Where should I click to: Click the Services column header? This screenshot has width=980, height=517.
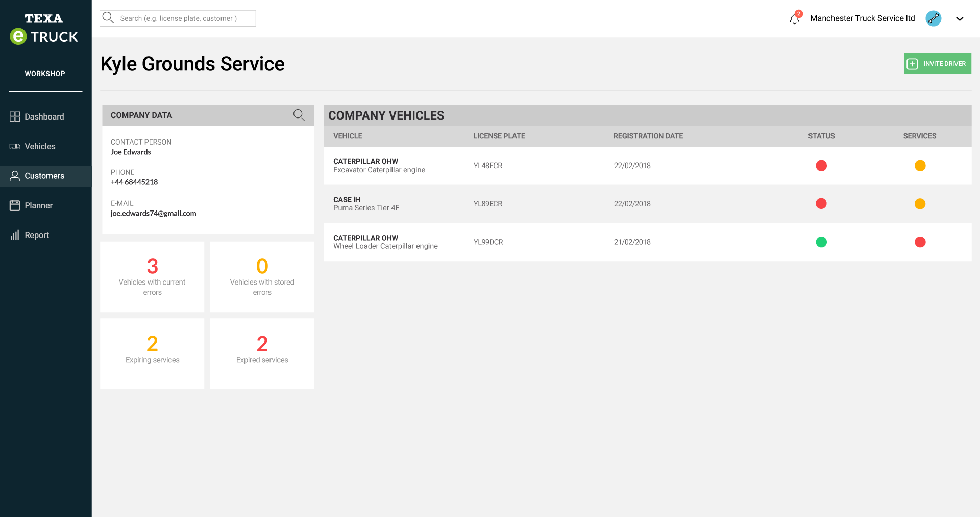(920, 136)
